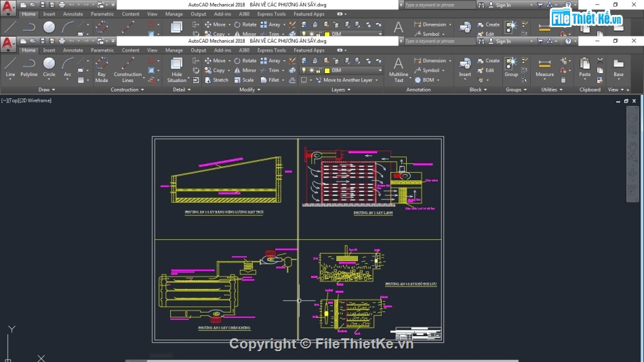Toggle Ray Mode in front window
This screenshot has height=362, width=644.
tap(102, 70)
